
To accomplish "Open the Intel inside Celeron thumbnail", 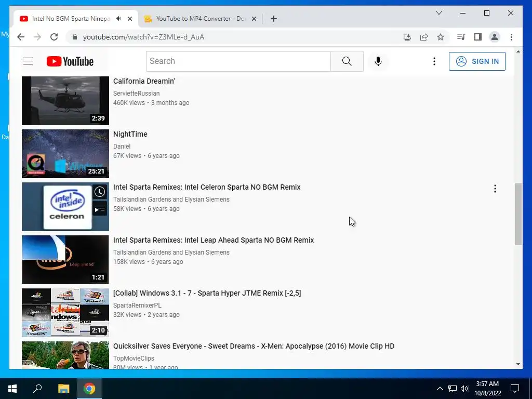I will pos(65,207).
